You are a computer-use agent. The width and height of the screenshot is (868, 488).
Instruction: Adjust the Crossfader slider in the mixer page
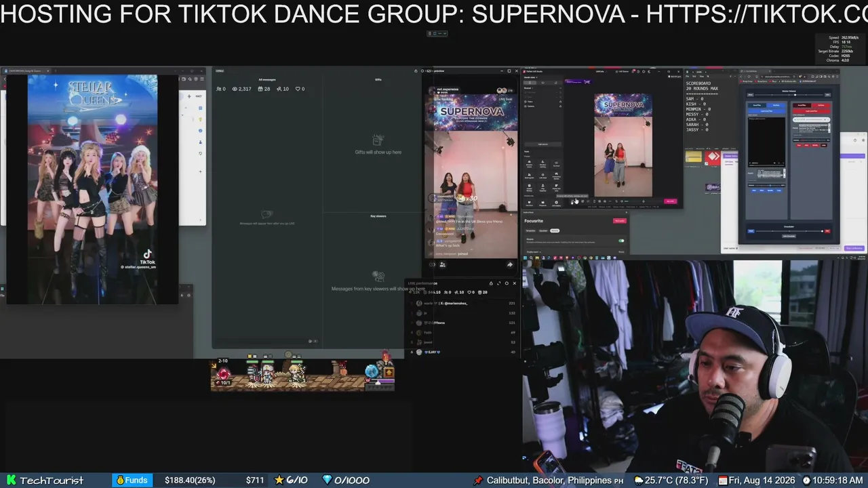(789, 231)
